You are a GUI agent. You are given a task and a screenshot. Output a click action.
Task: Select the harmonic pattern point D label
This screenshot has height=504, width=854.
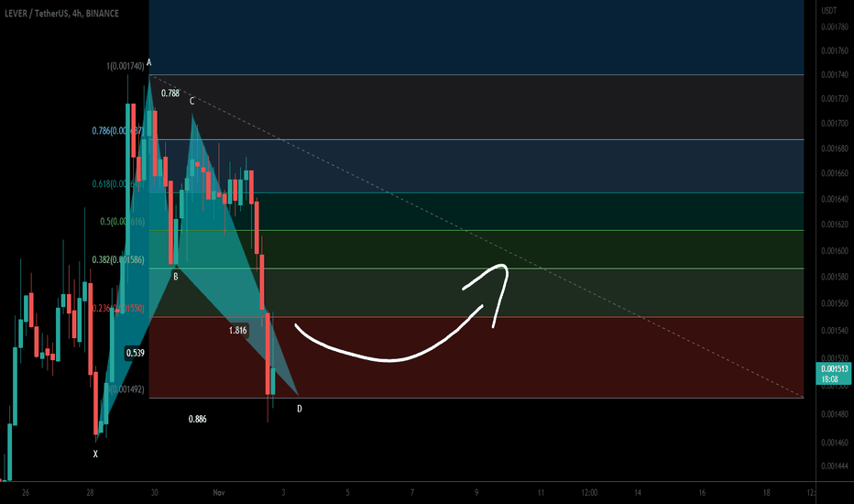coord(300,409)
